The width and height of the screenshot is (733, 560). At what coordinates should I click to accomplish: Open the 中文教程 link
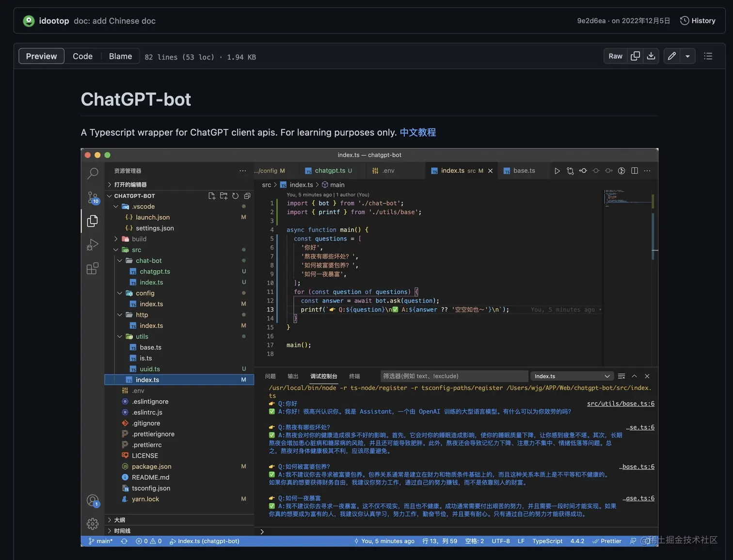(x=417, y=132)
